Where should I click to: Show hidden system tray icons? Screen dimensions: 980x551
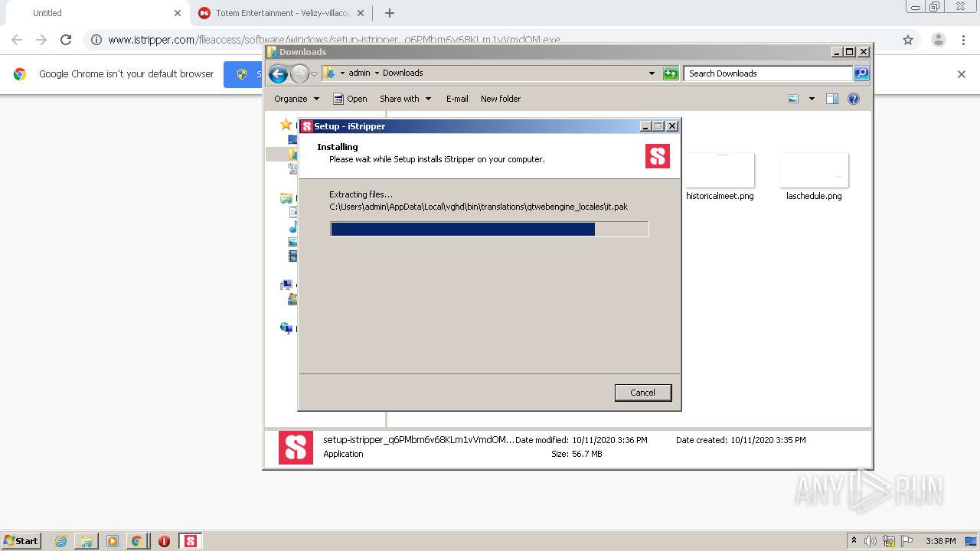click(854, 541)
